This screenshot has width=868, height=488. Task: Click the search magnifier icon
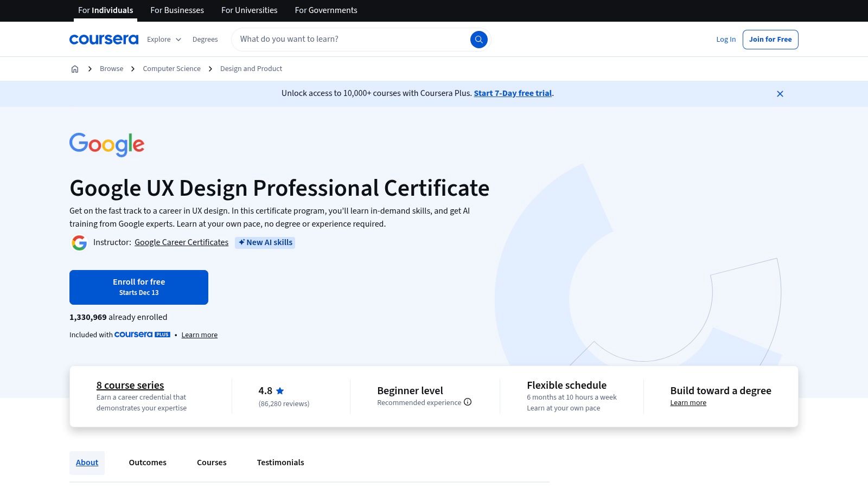[478, 39]
